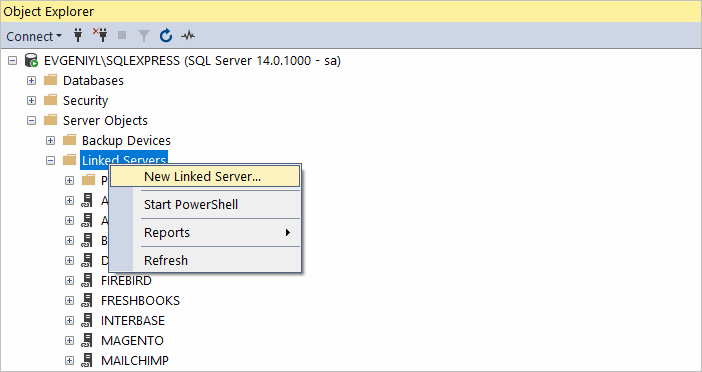The image size is (702, 372).
Task: Choose Start PowerShell from context menu
Action: (205, 205)
